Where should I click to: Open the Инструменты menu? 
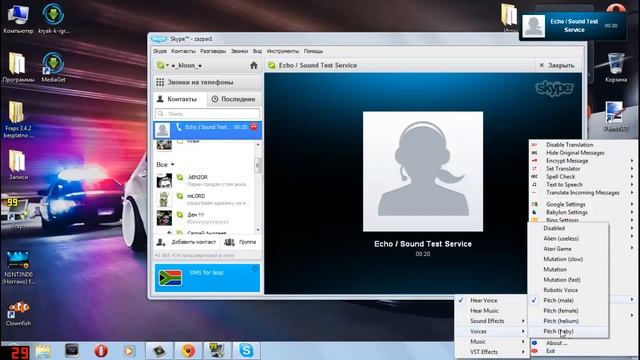click(x=283, y=51)
